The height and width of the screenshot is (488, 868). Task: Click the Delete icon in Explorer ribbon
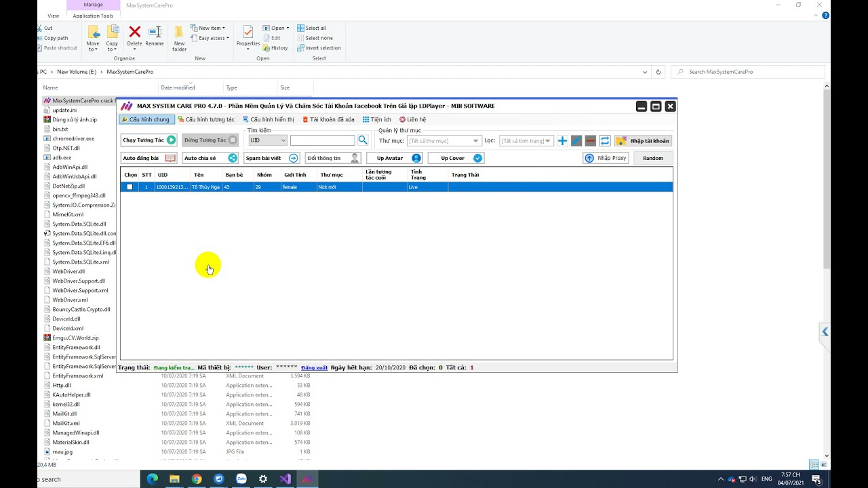point(134,37)
